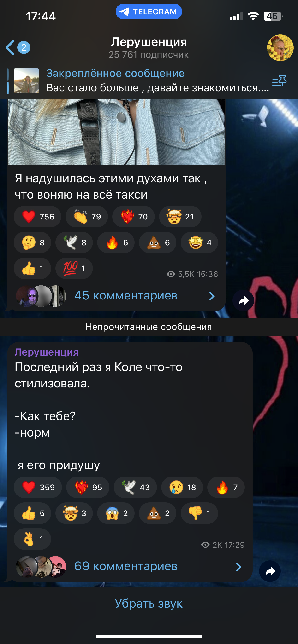Screen dimensions: 298x644
Task: Tap the Telegram pill in status bar
Action: 149,11
